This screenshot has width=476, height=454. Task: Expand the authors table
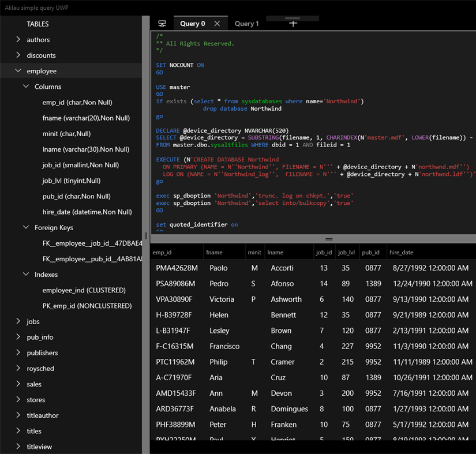pos(18,40)
